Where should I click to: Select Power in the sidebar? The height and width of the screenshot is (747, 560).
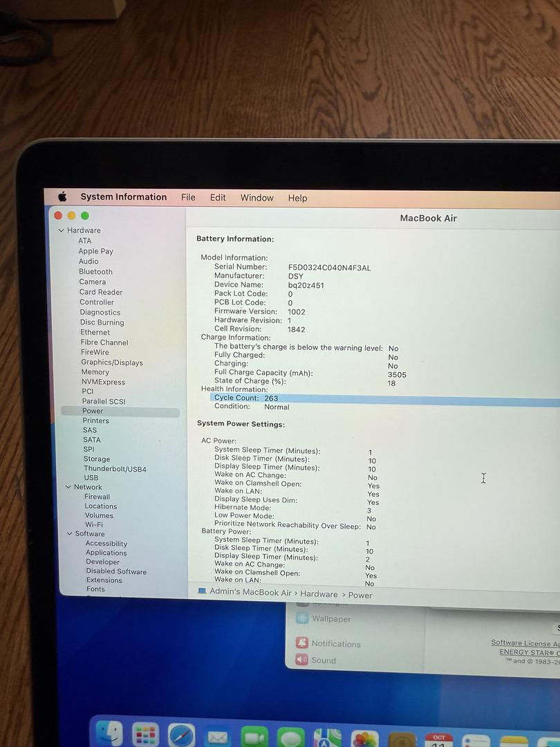click(x=120, y=411)
